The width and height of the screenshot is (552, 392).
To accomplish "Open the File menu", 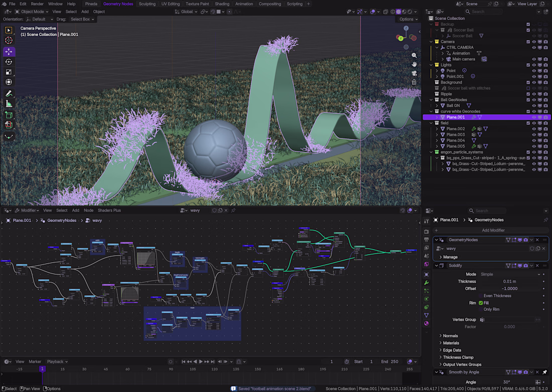I will [12, 4].
